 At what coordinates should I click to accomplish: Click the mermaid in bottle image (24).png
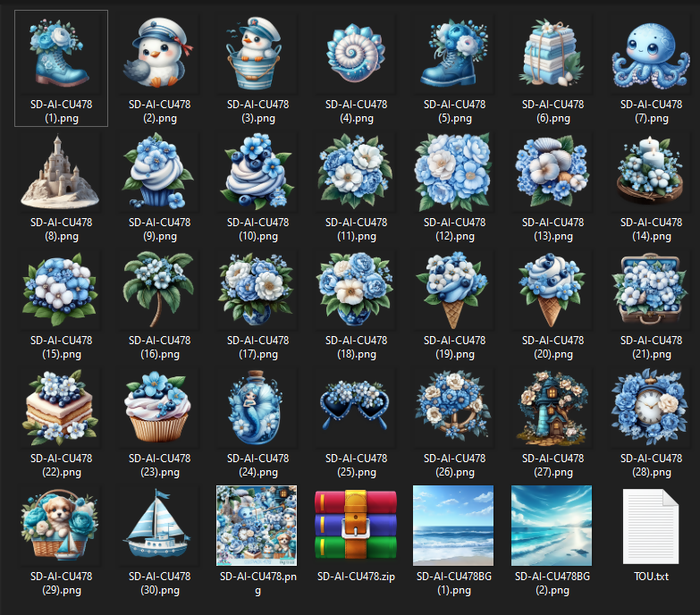257,409
